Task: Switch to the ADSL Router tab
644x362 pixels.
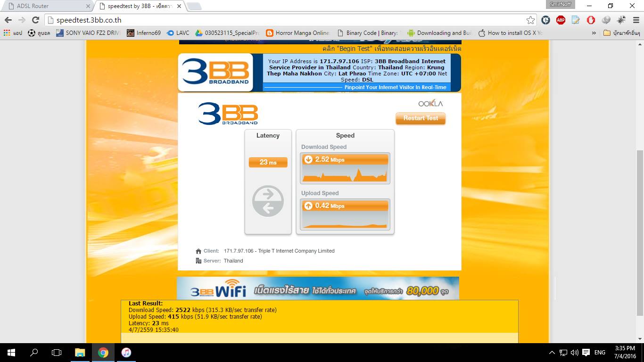Action: [x=47, y=6]
